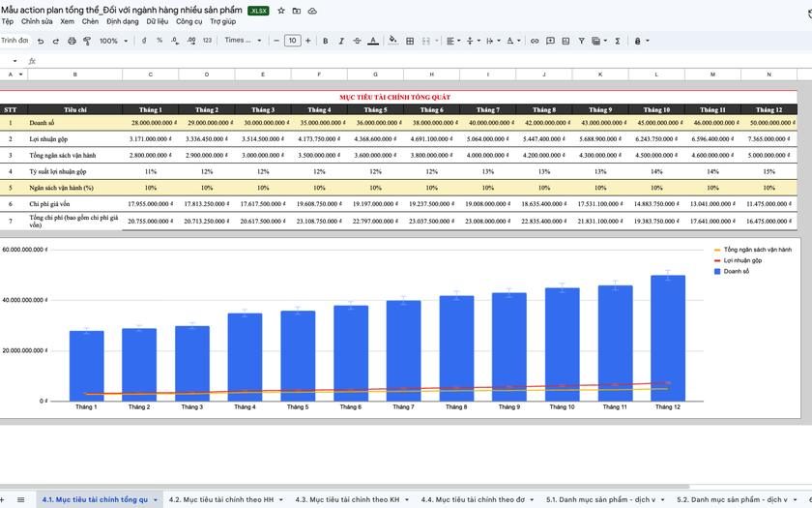The height and width of the screenshot is (508, 812).
Task: Format as percent
Action: point(159,41)
